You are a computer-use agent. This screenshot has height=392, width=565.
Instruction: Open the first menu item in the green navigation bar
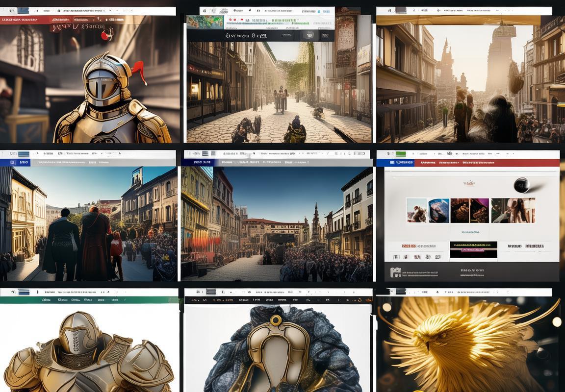point(47,299)
